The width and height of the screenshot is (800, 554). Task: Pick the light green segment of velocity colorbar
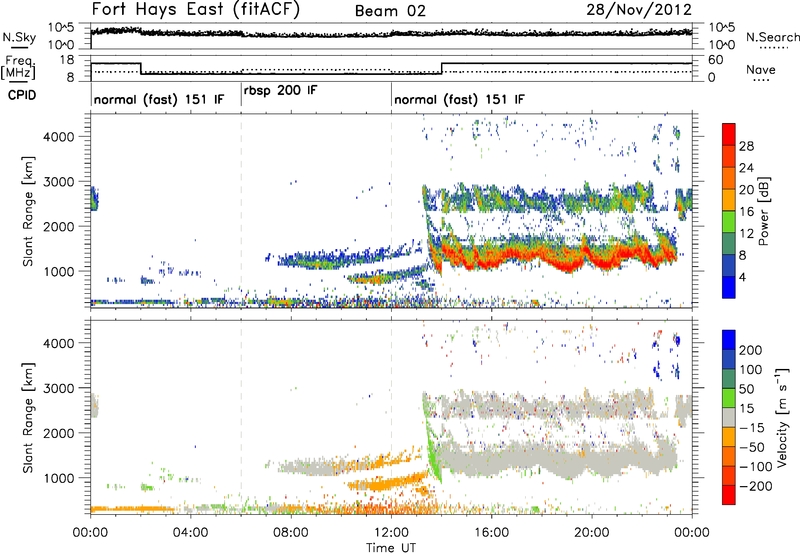tap(729, 398)
